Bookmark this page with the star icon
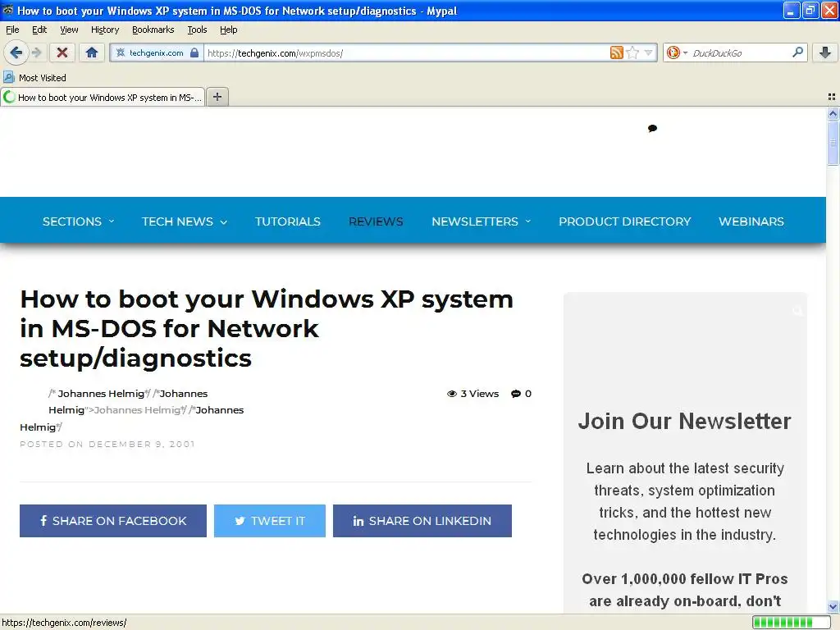Screen dimensions: 840x630 (x=632, y=52)
